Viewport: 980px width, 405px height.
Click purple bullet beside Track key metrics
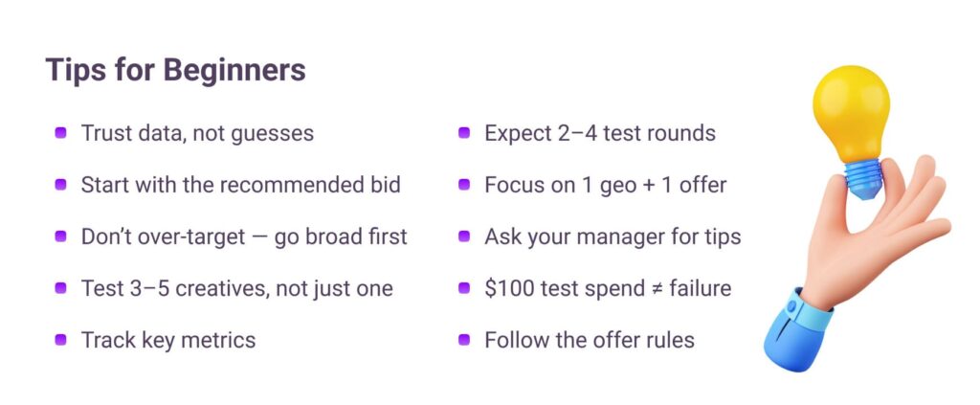[60, 339]
